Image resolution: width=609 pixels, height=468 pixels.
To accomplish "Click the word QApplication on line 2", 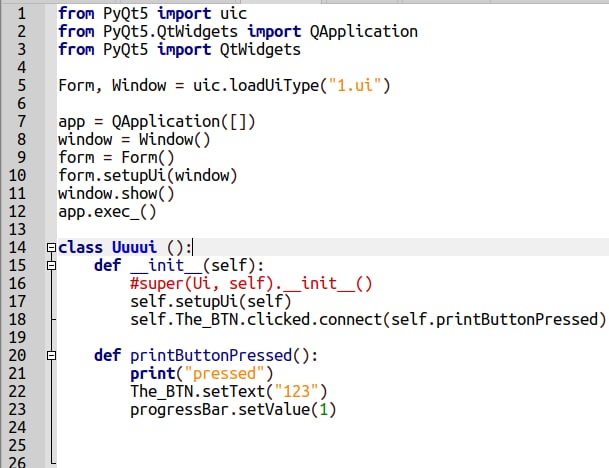I will 364,32.
